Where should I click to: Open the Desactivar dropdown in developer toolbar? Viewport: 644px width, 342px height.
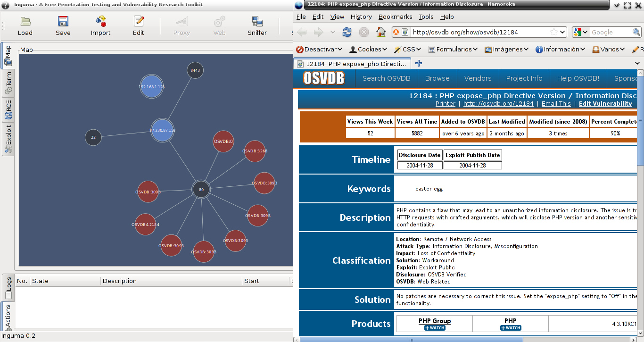[x=319, y=49]
